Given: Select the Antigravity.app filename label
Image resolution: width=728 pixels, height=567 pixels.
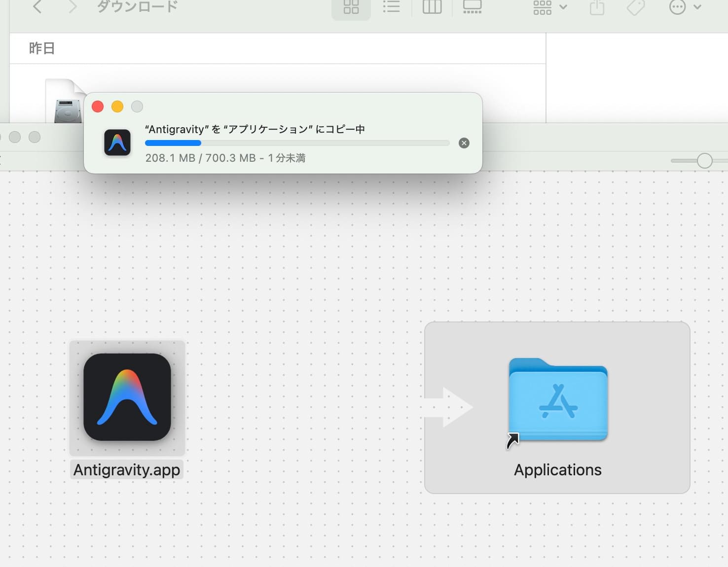Looking at the screenshot, I should tap(127, 470).
